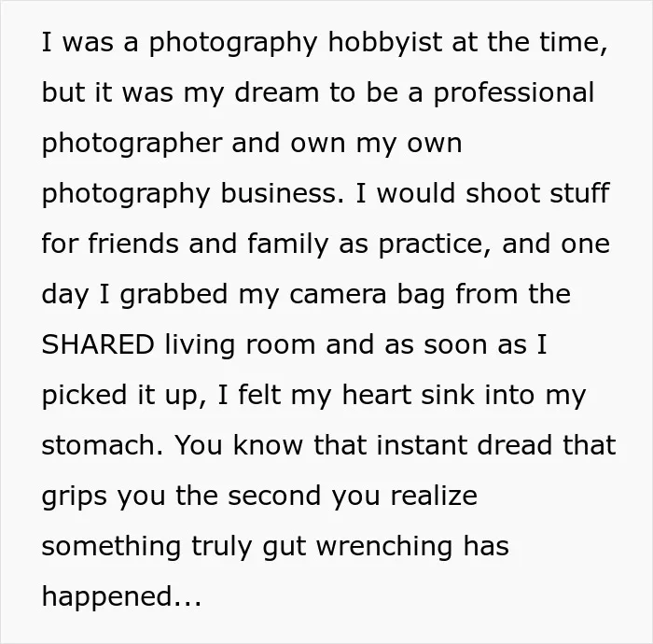Click the word 'stomach.' in the text
This screenshot has width=653, height=644.
[103, 445]
